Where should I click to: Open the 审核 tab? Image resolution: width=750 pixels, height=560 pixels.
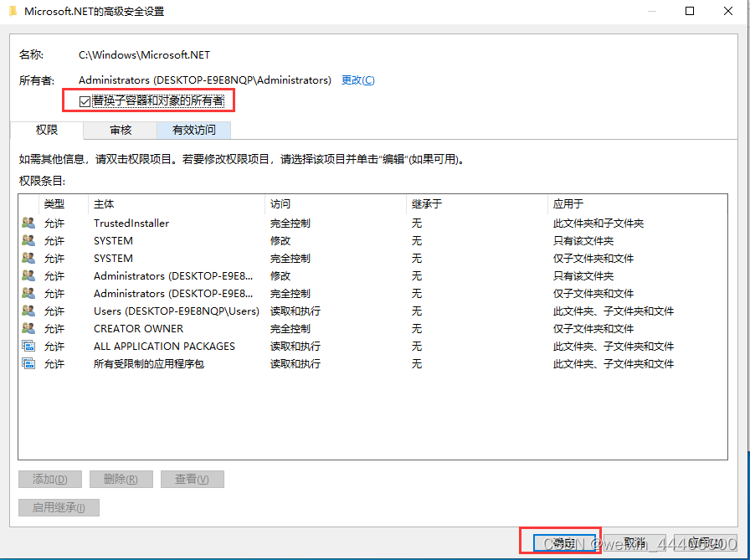pyautogui.click(x=120, y=130)
